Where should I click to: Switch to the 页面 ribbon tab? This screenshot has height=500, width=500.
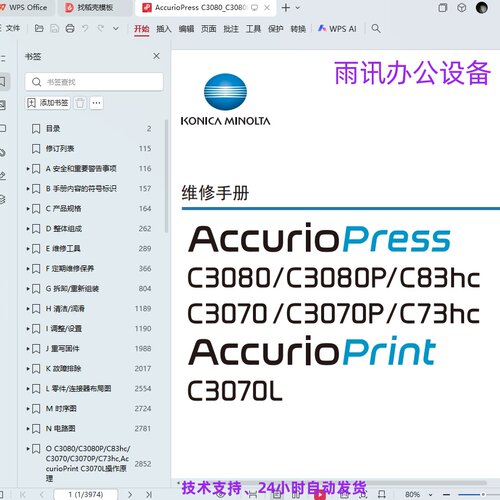click(208, 29)
